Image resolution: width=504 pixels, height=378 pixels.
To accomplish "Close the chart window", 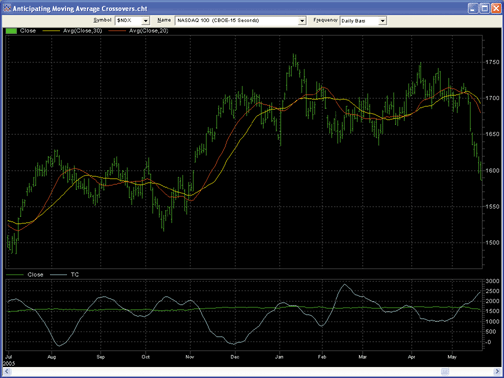I will pyautogui.click(x=496, y=8).
